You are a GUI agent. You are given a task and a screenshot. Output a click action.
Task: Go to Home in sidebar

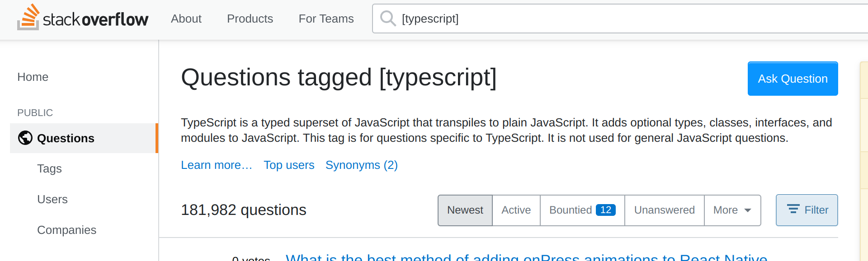click(x=33, y=77)
